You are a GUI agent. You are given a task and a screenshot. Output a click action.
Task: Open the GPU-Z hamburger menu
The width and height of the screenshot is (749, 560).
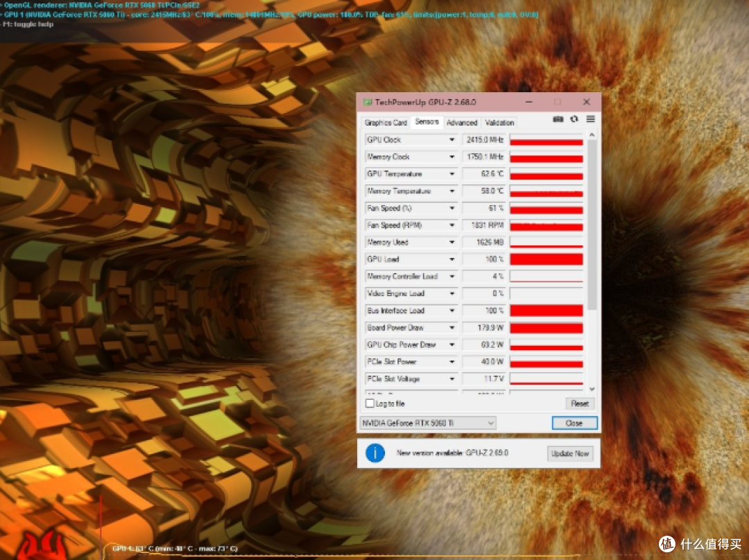tap(591, 119)
